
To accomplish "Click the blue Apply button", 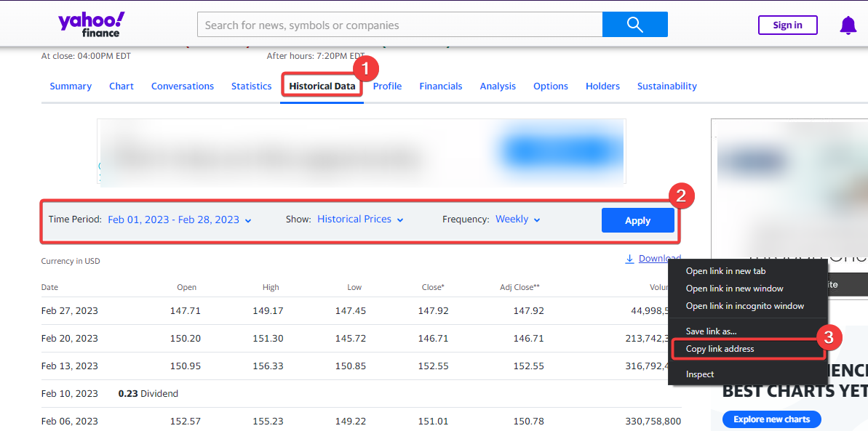I will pos(637,220).
